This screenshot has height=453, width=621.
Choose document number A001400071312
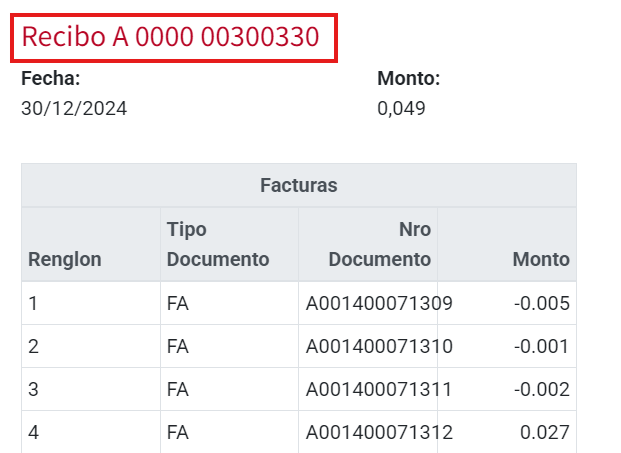(379, 432)
